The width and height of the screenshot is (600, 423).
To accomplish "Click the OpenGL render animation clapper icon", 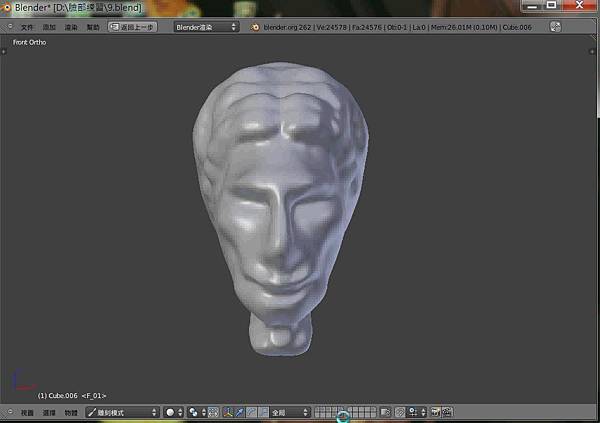I will pyautogui.click(x=447, y=412).
